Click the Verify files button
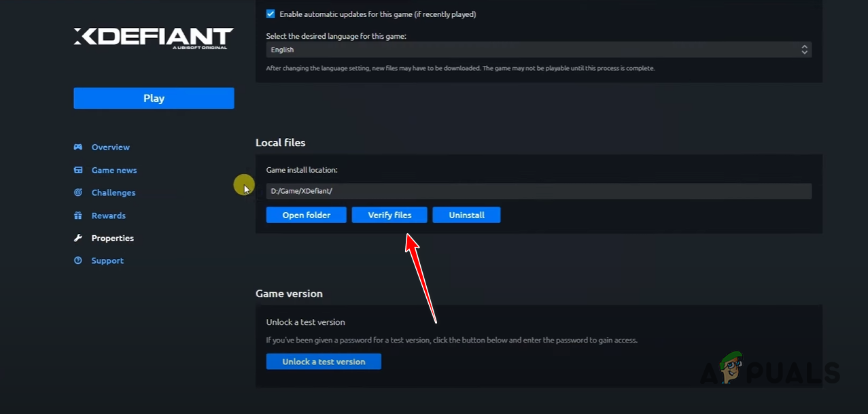This screenshot has height=414, width=868. point(389,215)
